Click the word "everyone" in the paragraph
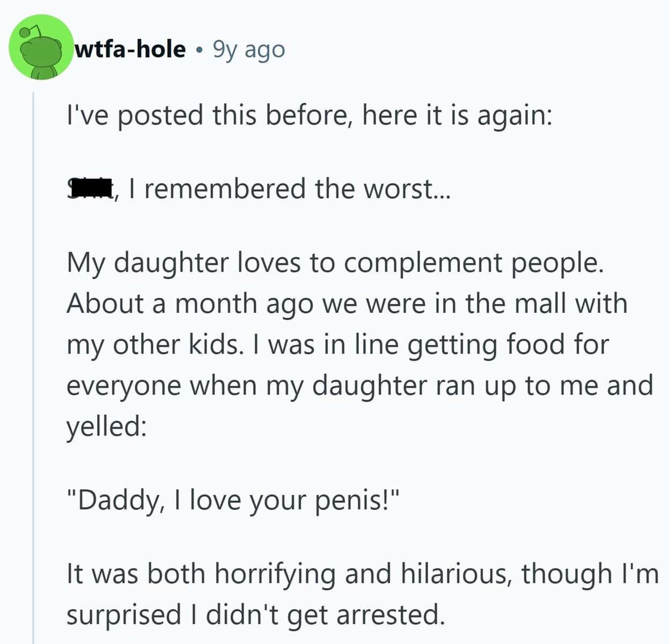 (123, 385)
